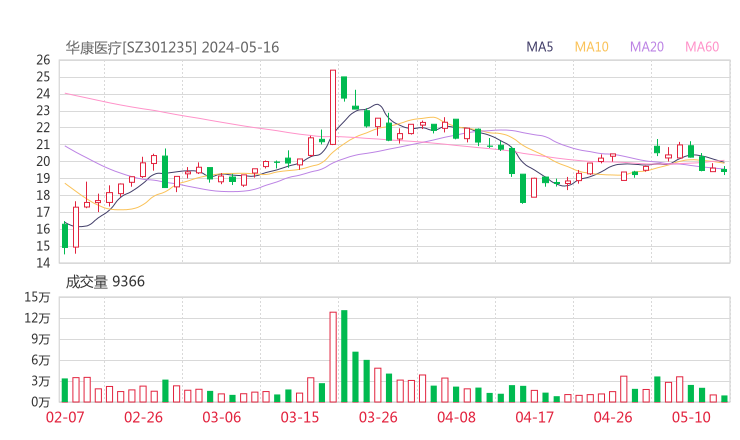Image resolution: width=740 pixels, height=440 pixels.
Task: Click the price axis value 26
Action: click(x=43, y=60)
